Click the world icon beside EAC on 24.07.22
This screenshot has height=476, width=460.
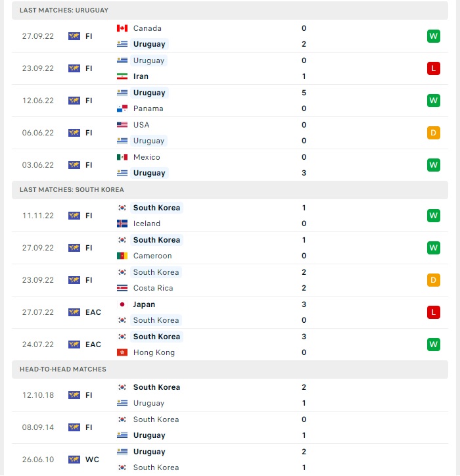[74, 345]
